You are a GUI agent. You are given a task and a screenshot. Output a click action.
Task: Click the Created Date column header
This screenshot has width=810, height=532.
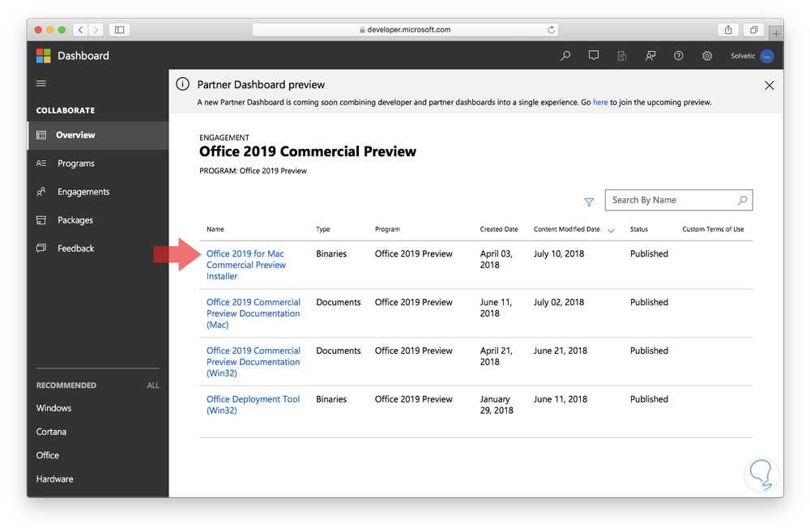click(499, 229)
